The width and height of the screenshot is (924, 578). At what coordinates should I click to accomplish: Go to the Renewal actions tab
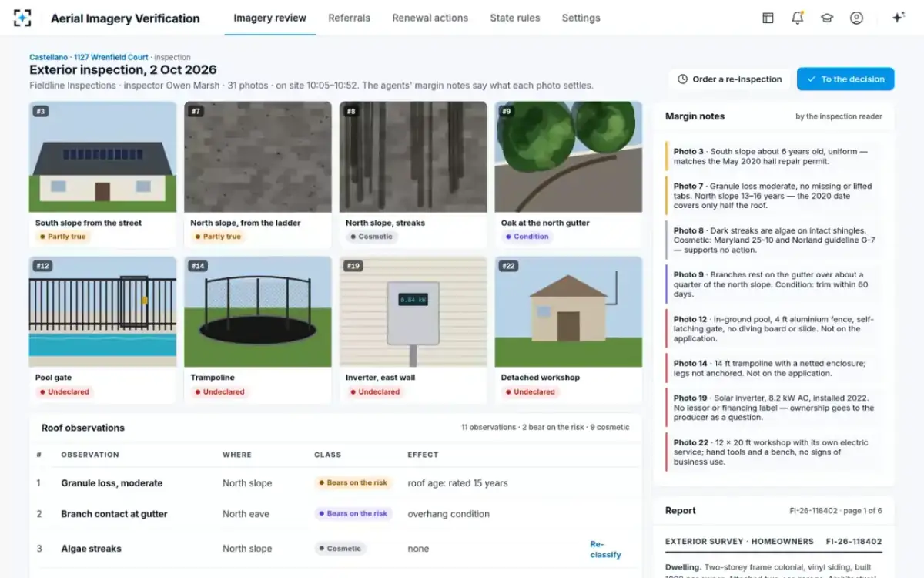point(430,18)
